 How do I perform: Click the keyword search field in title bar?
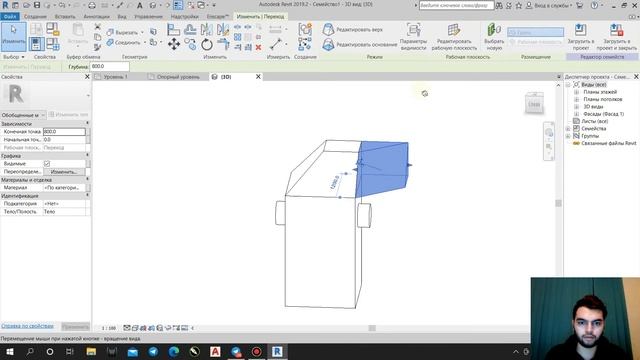pyautogui.click(x=456, y=6)
